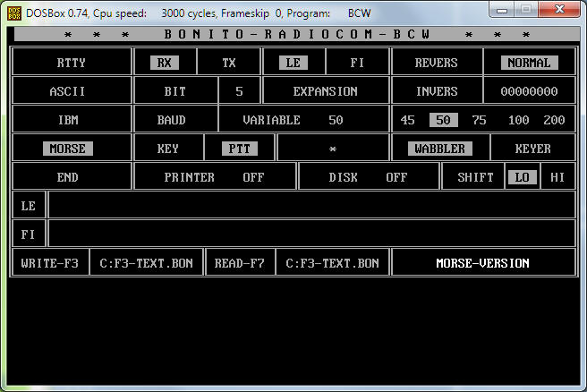Toggle PRINTER OFF setting

pyautogui.click(x=214, y=177)
